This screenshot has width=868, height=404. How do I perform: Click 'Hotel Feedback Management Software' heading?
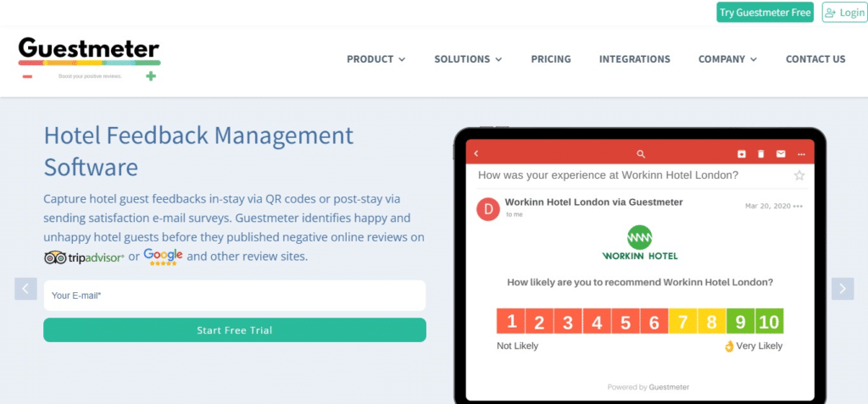[198, 151]
